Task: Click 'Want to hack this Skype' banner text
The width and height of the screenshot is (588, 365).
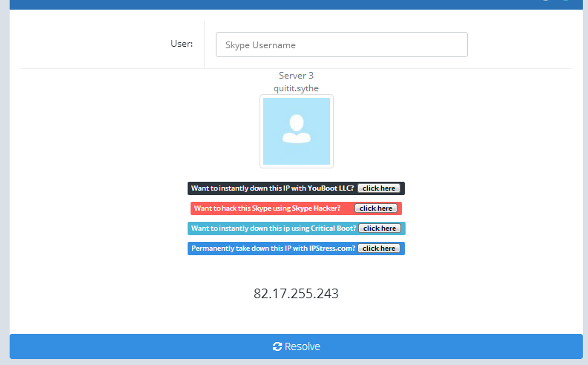Action: (x=267, y=208)
